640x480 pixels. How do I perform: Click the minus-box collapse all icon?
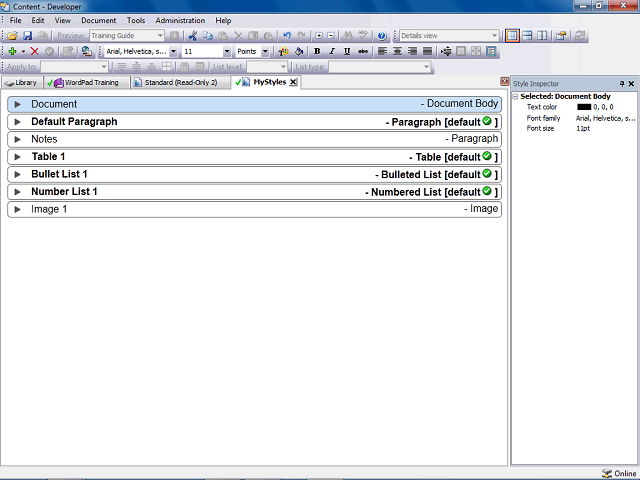331,36
